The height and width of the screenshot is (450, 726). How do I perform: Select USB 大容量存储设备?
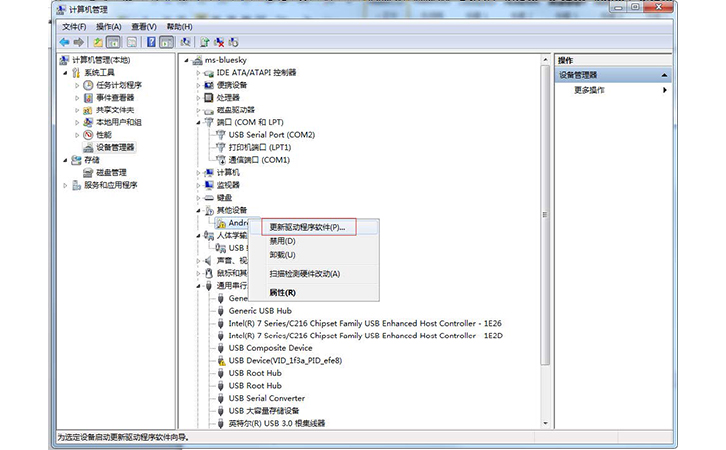click(264, 411)
